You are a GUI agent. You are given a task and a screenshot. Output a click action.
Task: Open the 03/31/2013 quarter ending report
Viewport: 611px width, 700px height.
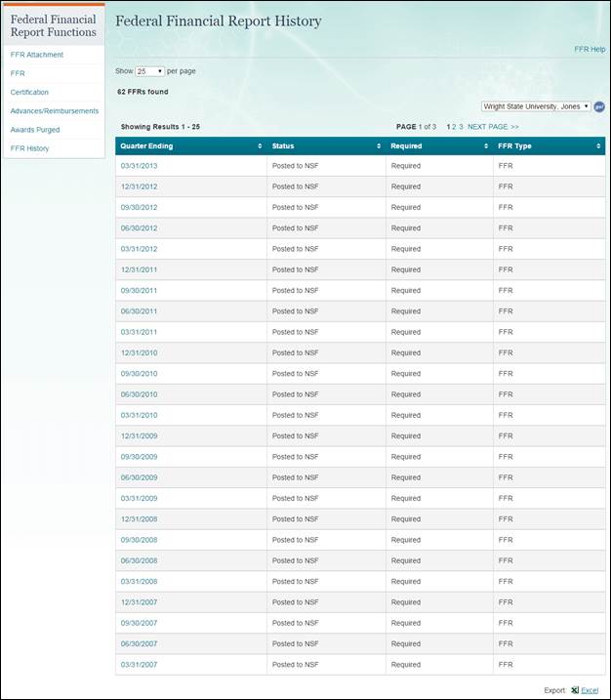click(x=139, y=166)
